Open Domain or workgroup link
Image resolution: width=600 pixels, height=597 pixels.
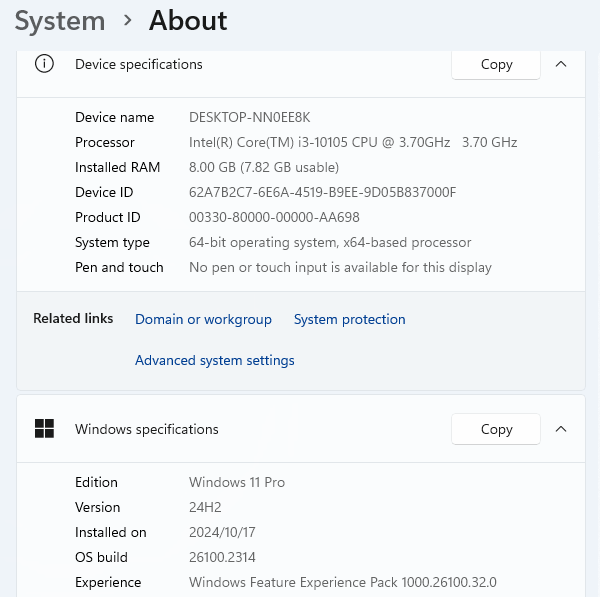point(204,319)
